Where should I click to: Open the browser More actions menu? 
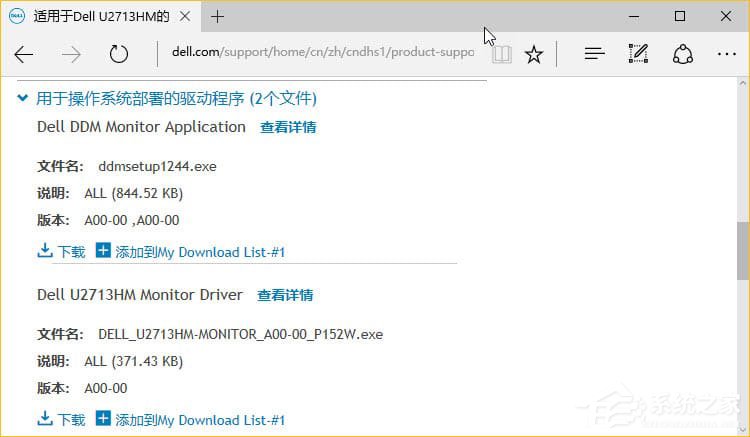[727, 54]
